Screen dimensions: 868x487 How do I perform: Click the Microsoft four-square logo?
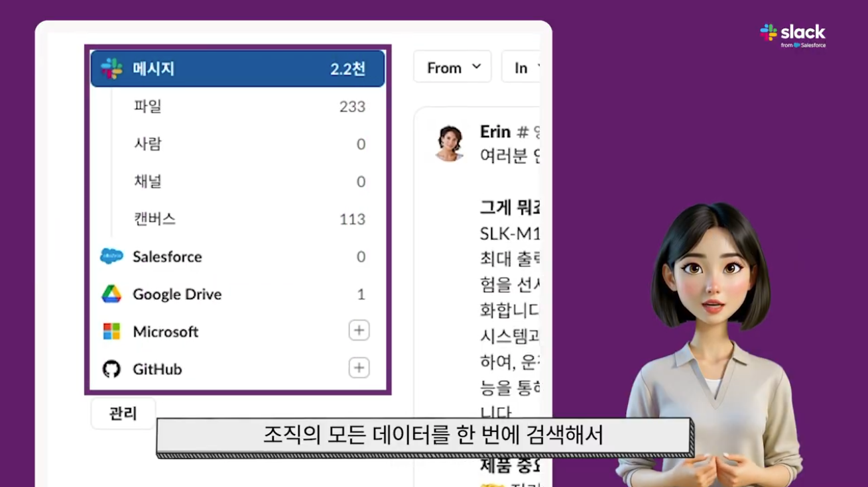tap(111, 331)
